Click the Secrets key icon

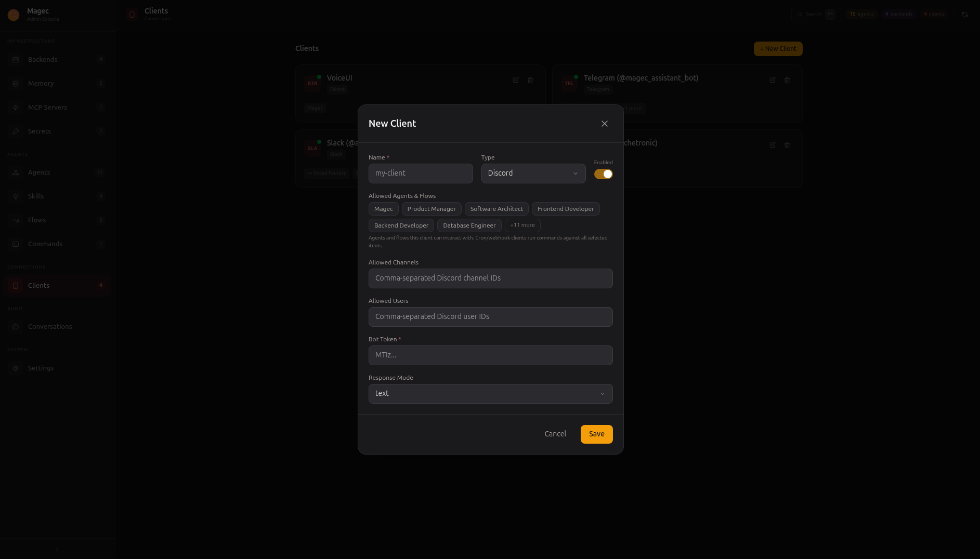(15, 131)
